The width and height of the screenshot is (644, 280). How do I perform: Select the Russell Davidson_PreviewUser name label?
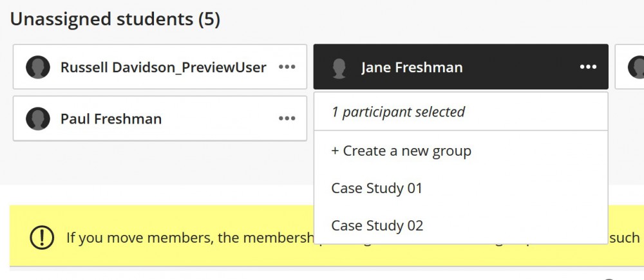click(x=164, y=68)
